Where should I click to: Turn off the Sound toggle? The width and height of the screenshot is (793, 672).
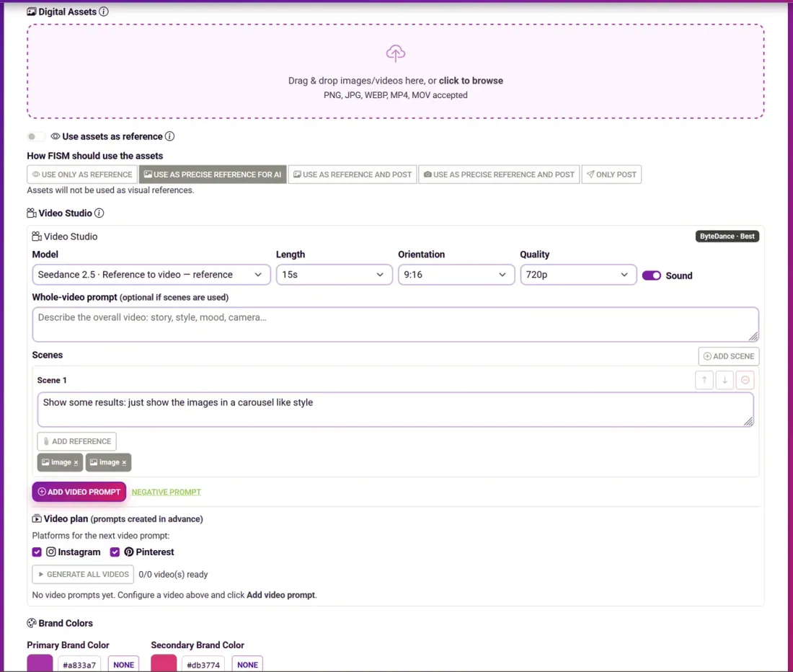coord(652,275)
